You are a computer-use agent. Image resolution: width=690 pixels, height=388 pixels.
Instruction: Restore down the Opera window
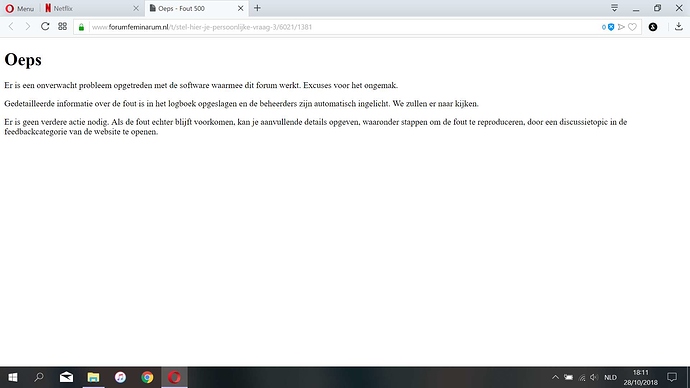point(657,8)
